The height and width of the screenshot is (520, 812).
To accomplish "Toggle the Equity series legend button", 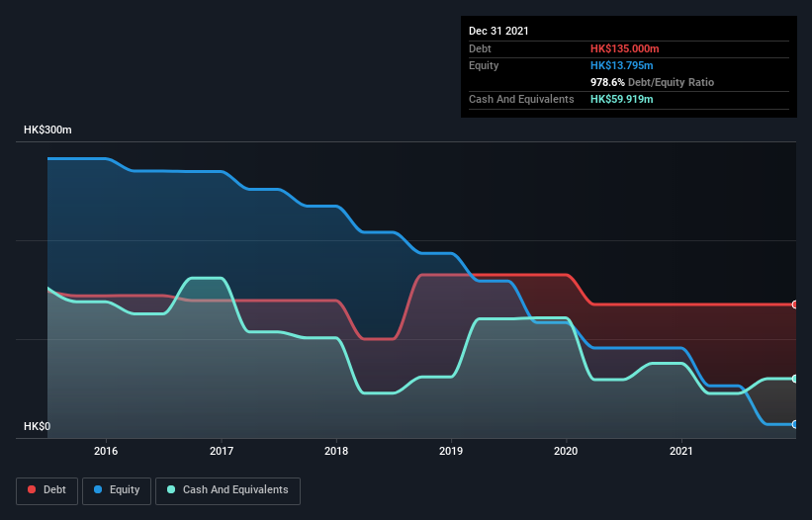I will point(117,490).
